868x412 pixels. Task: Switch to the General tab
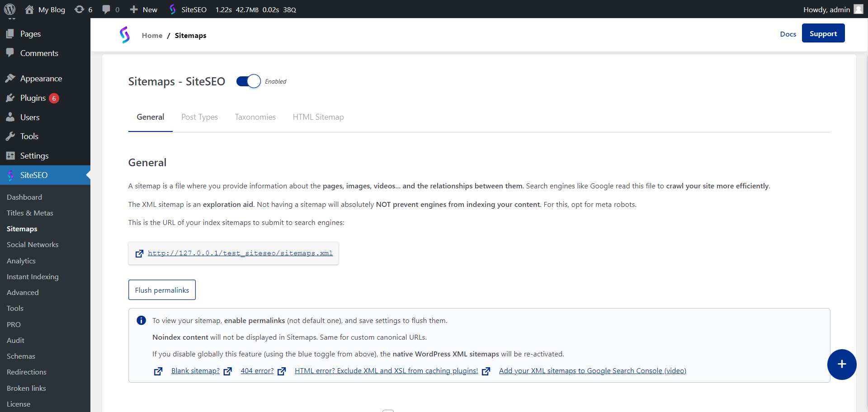(150, 117)
